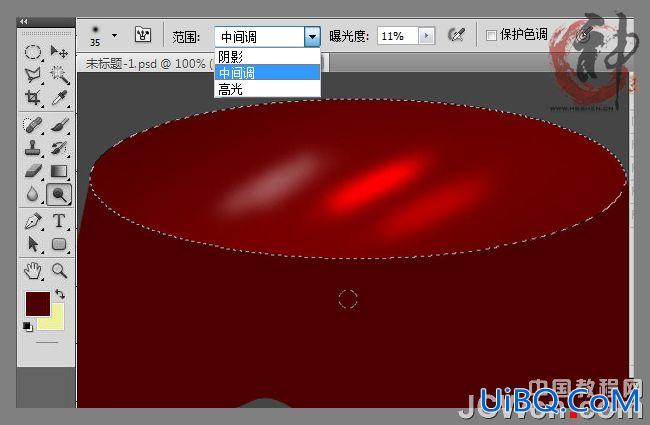Screen dimensions: 650x425
Task: Click the exposure value field 11%
Action: click(x=398, y=36)
